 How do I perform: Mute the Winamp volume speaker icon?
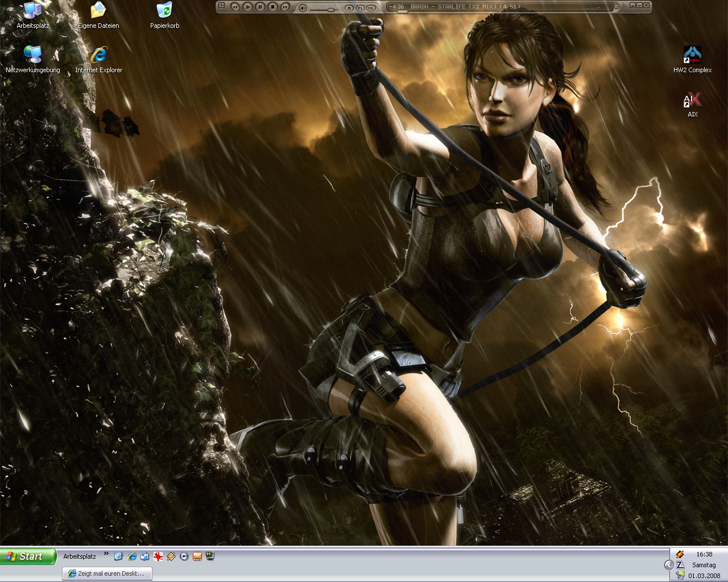click(x=303, y=7)
